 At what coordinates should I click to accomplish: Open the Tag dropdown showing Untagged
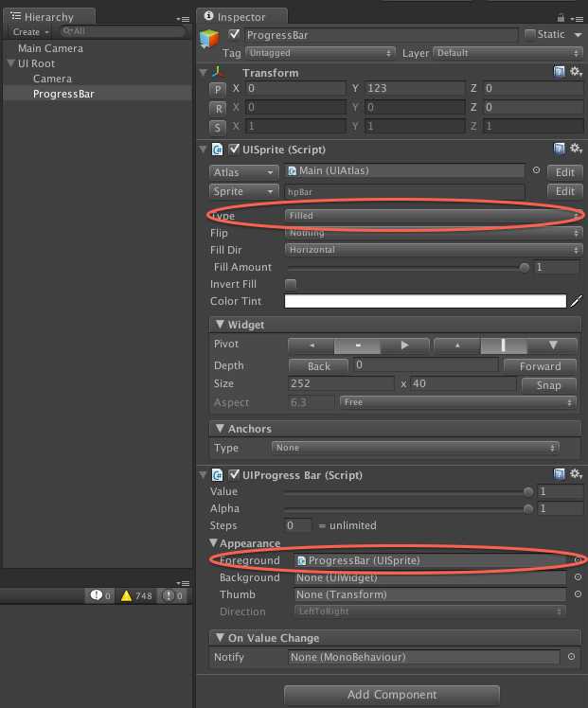click(320, 53)
